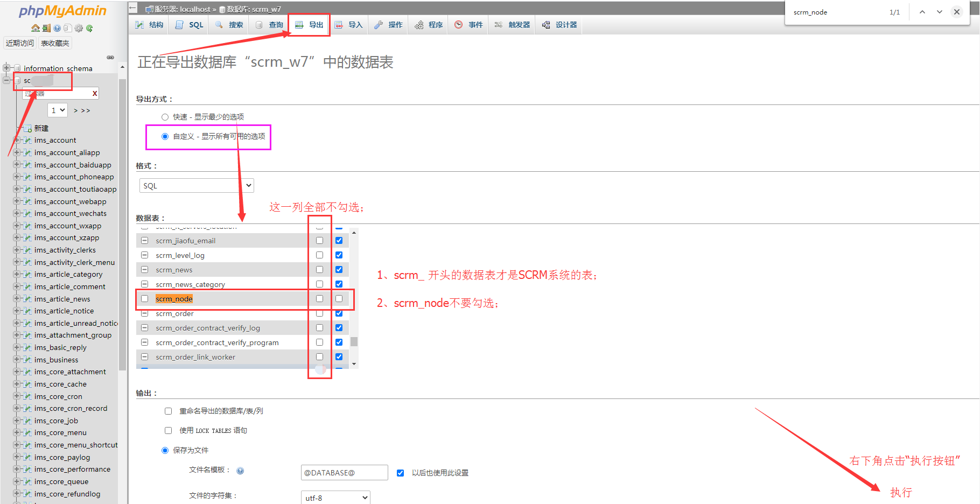Image resolution: width=980 pixels, height=504 pixels.
Task: Click the phpMyAdmin home icon
Action: point(36,28)
